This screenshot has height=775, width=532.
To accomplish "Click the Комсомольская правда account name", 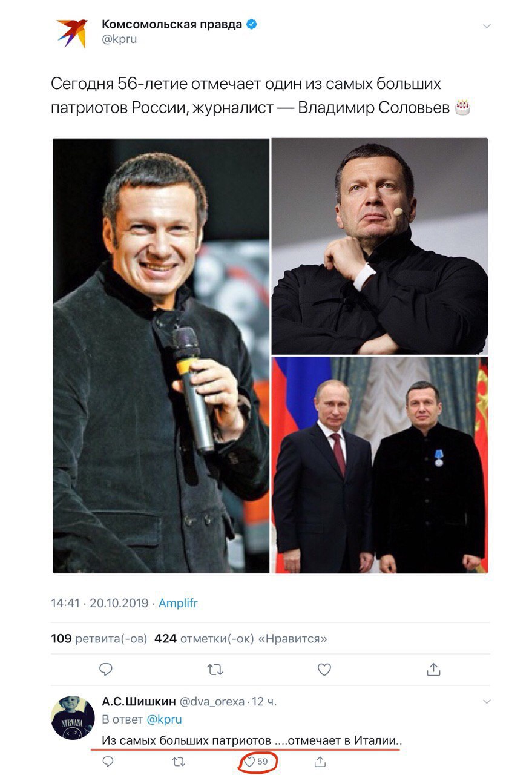I will 172,24.
